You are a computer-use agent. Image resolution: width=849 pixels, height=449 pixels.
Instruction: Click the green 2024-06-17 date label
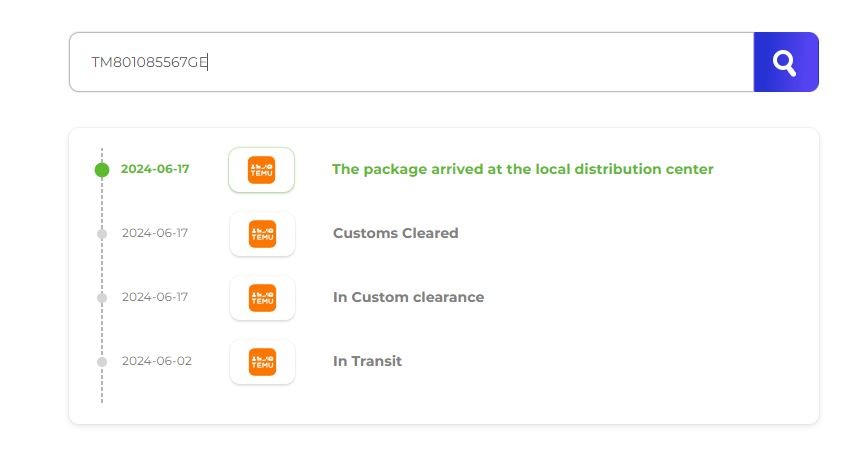click(155, 169)
